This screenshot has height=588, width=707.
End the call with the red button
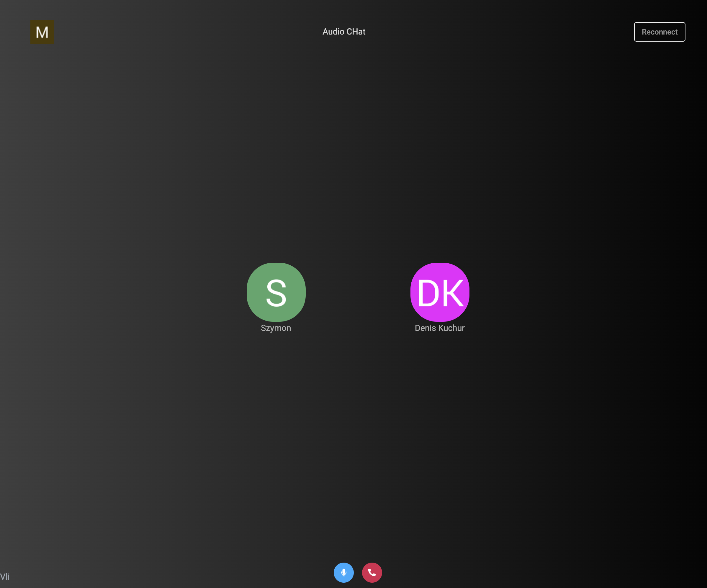372,572
